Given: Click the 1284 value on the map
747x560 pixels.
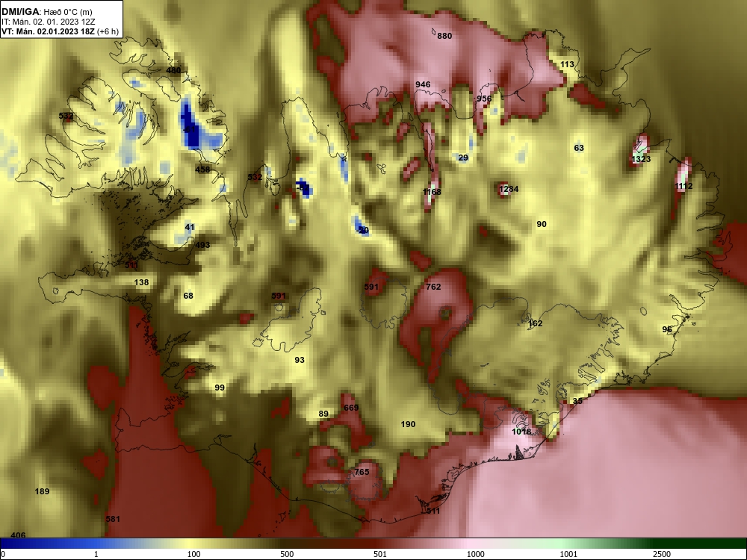Looking at the screenshot, I should (x=508, y=189).
